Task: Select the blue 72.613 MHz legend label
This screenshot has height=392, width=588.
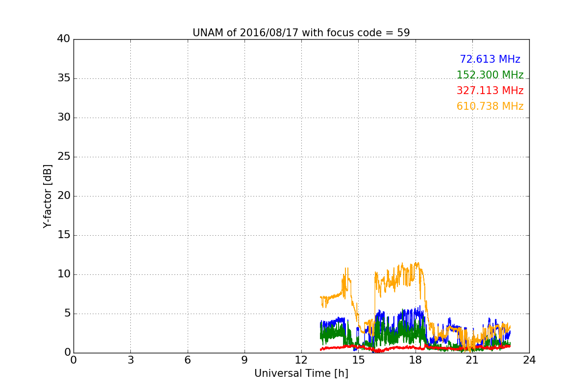Action: point(490,59)
